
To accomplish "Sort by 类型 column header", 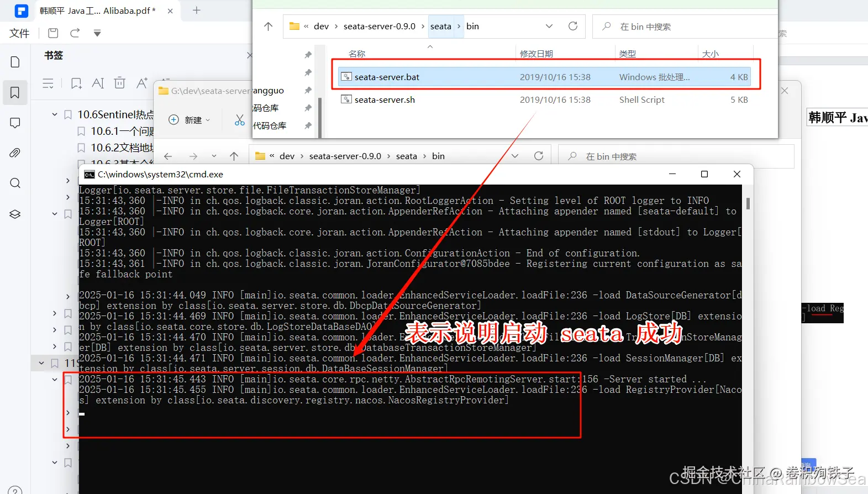I will [628, 54].
